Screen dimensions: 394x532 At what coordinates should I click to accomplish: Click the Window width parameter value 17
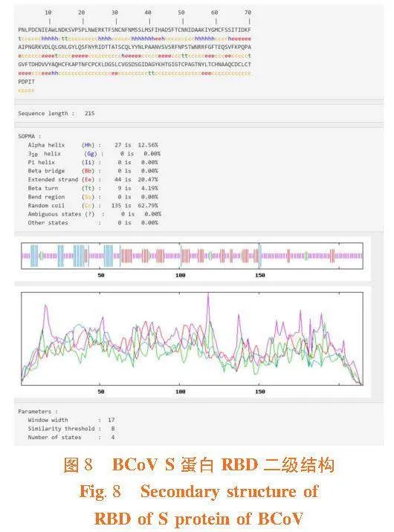(x=112, y=420)
